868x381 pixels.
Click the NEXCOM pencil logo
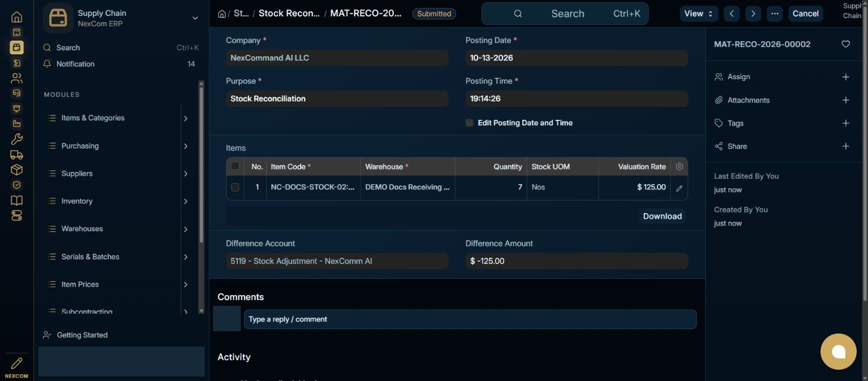point(16,367)
